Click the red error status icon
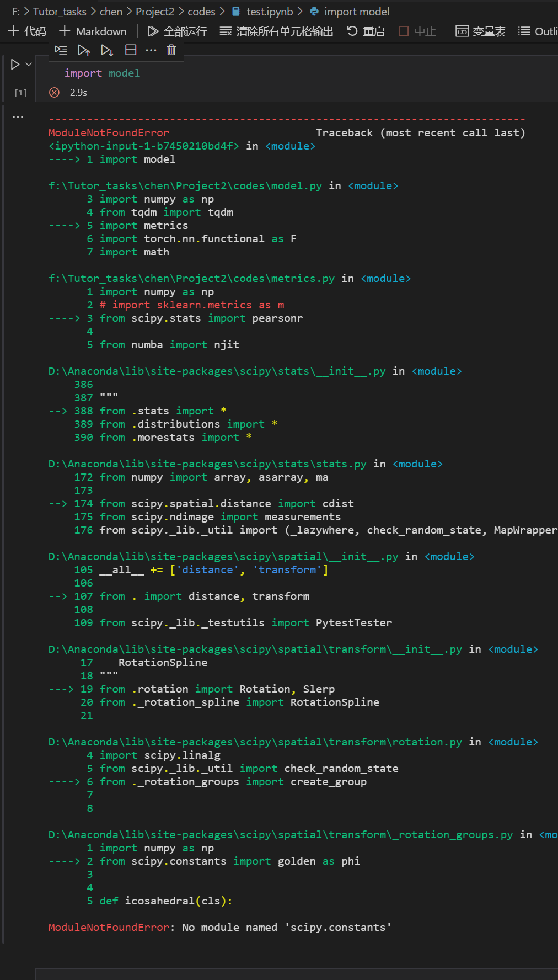The height and width of the screenshot is (980, 558). [54, 93]
